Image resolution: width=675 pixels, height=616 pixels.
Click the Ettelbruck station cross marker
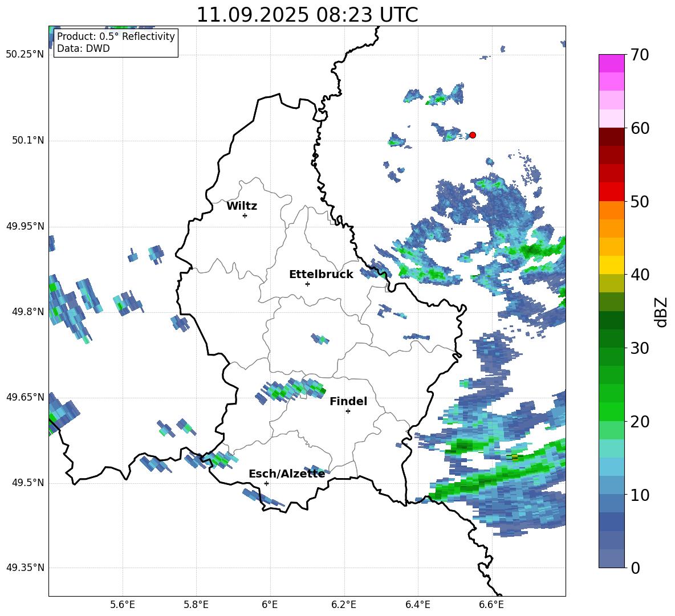(307, 284)
